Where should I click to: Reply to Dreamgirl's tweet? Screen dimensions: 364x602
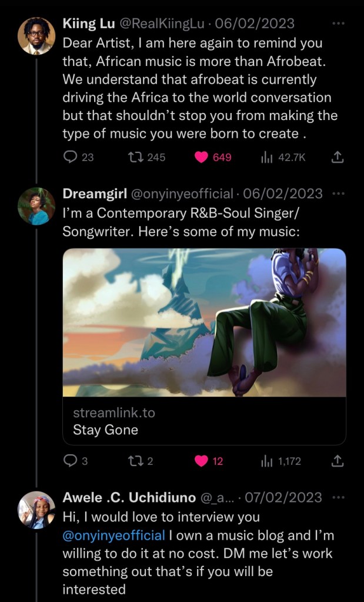click(71, 461)
